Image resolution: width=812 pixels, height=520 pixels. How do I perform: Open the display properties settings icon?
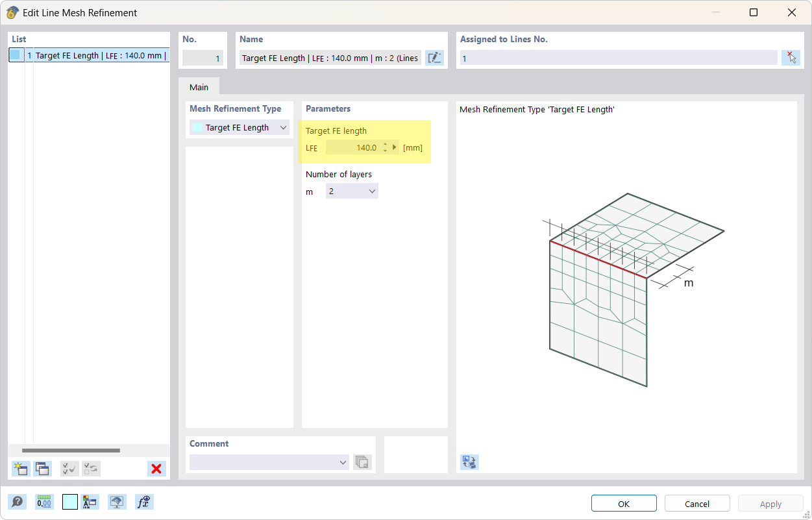pos(90,501)
